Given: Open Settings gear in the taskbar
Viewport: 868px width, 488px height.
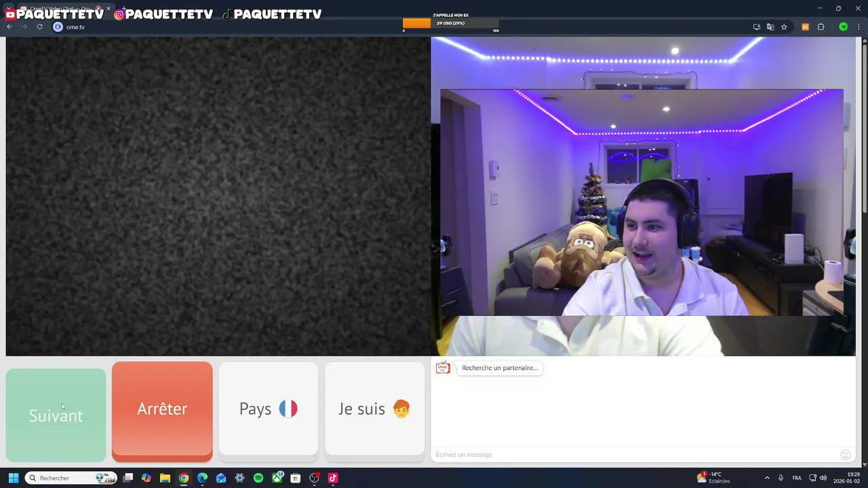Looking at the screenshot, I should [x=239, y=478].
